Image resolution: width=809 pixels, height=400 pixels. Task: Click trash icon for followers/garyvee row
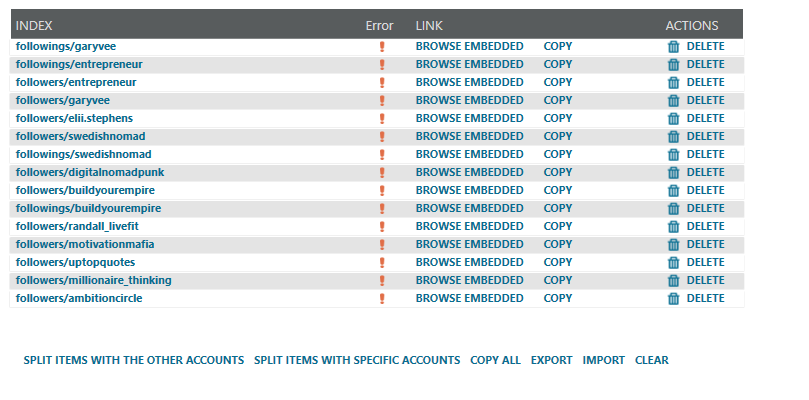(x=673, y=101)
